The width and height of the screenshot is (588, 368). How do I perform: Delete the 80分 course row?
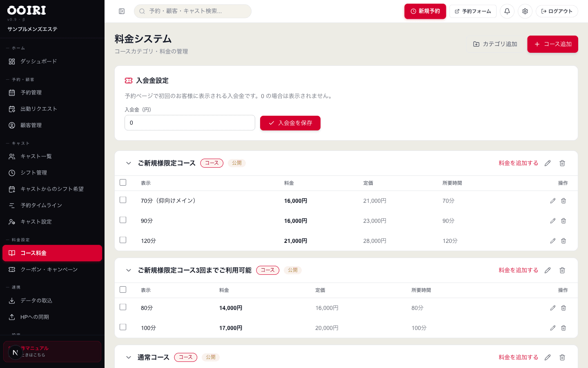click(563, 308)
